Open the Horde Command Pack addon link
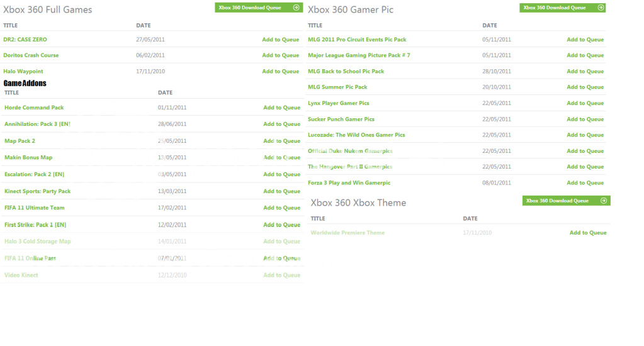 click(34, 108)
